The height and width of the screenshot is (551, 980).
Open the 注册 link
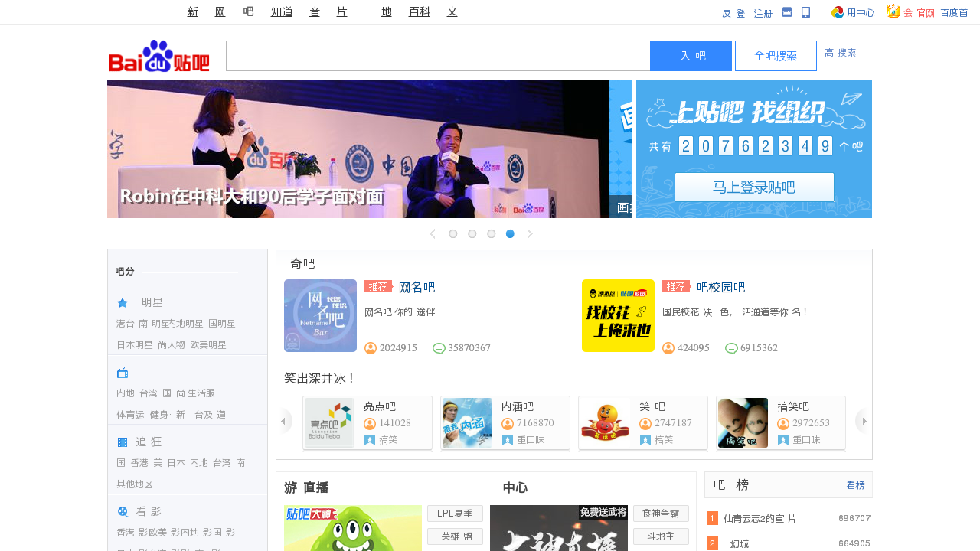coord(763,13)
